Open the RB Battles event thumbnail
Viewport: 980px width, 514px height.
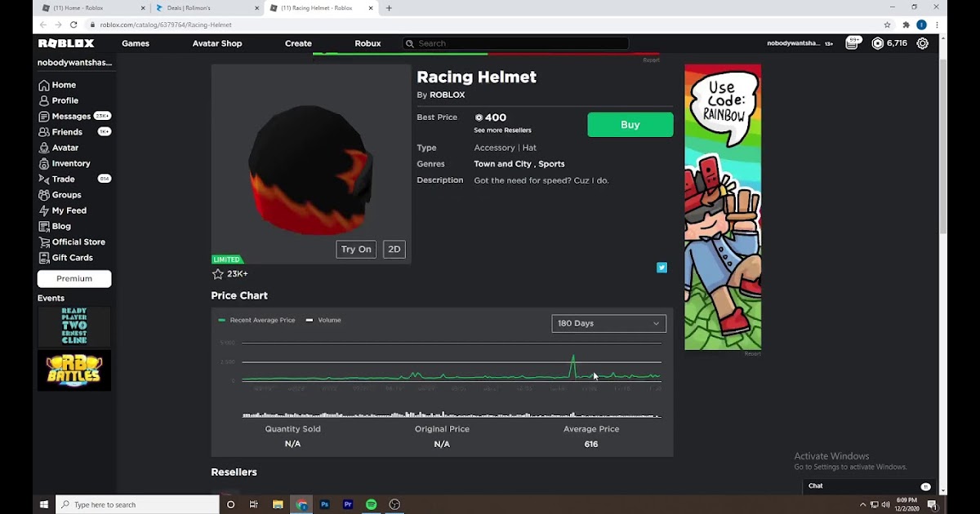point(74,370)
